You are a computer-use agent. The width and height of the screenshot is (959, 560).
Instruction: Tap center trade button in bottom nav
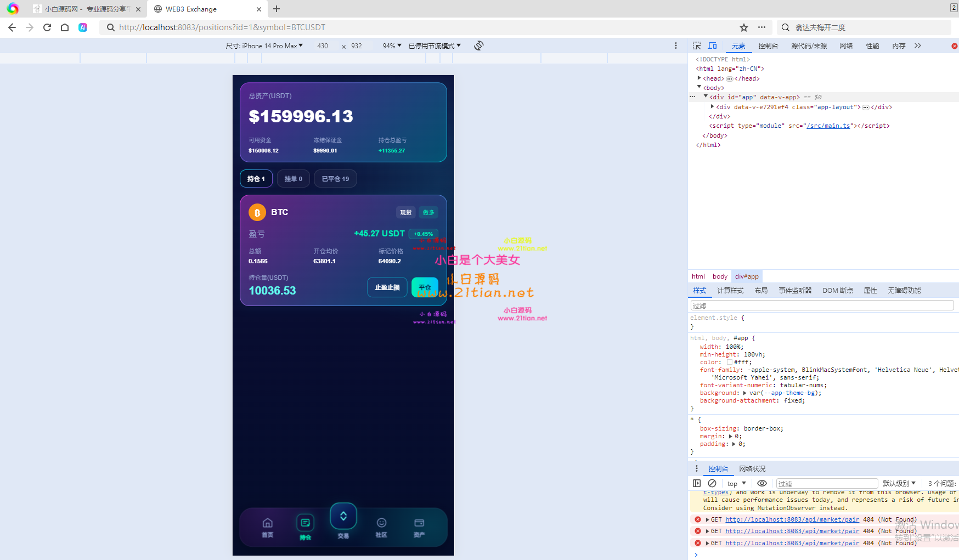point(343,516)
